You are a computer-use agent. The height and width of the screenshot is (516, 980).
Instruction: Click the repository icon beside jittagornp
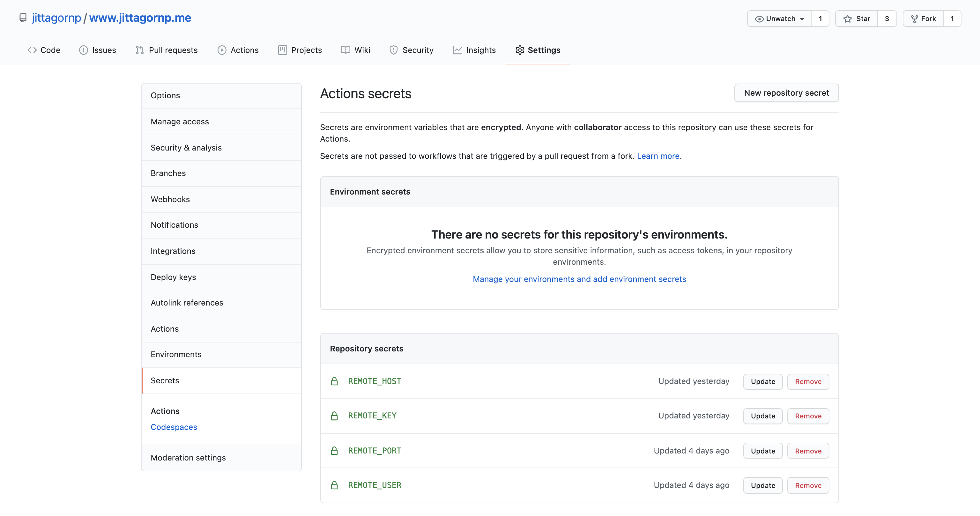[23, 18]
